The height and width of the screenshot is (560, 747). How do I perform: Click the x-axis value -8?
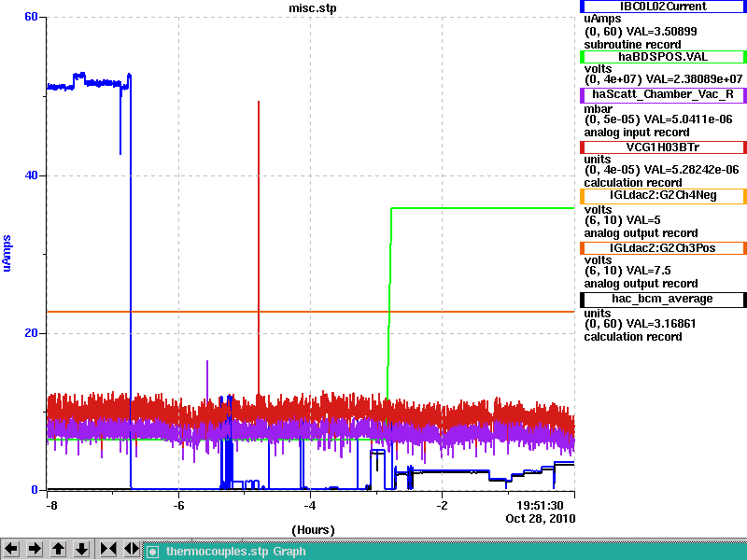[51, 505]
